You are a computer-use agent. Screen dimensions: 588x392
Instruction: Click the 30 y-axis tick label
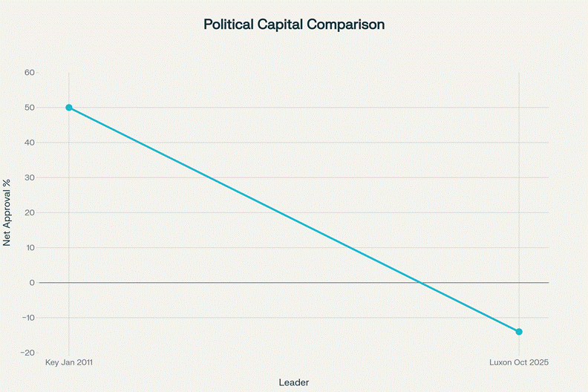30,177
